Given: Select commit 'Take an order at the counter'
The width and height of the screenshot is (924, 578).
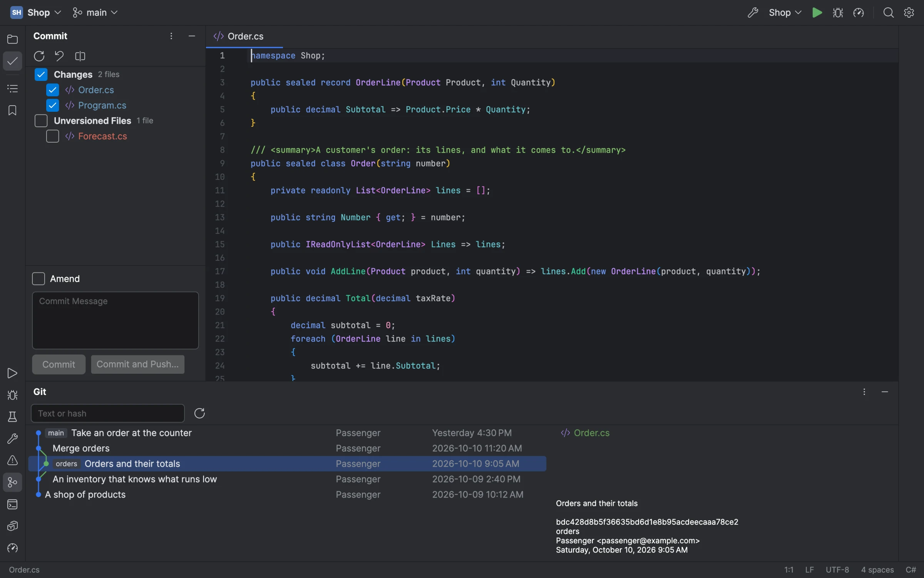Looking at the screenshot, I should click(x=287, y=433).
